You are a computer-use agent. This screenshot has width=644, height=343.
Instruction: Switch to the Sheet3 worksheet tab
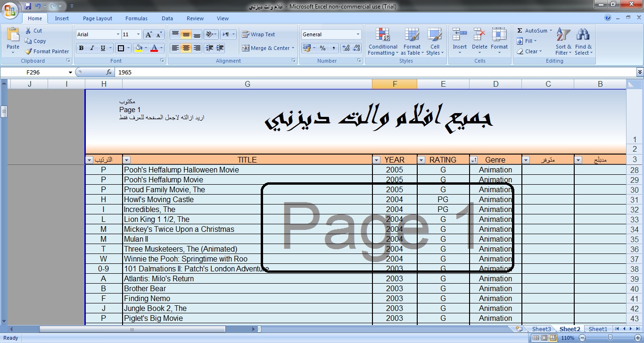541,329
